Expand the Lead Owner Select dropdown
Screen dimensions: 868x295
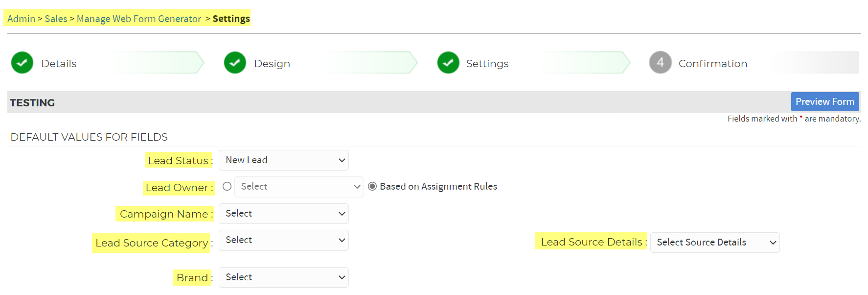[299, 187]
